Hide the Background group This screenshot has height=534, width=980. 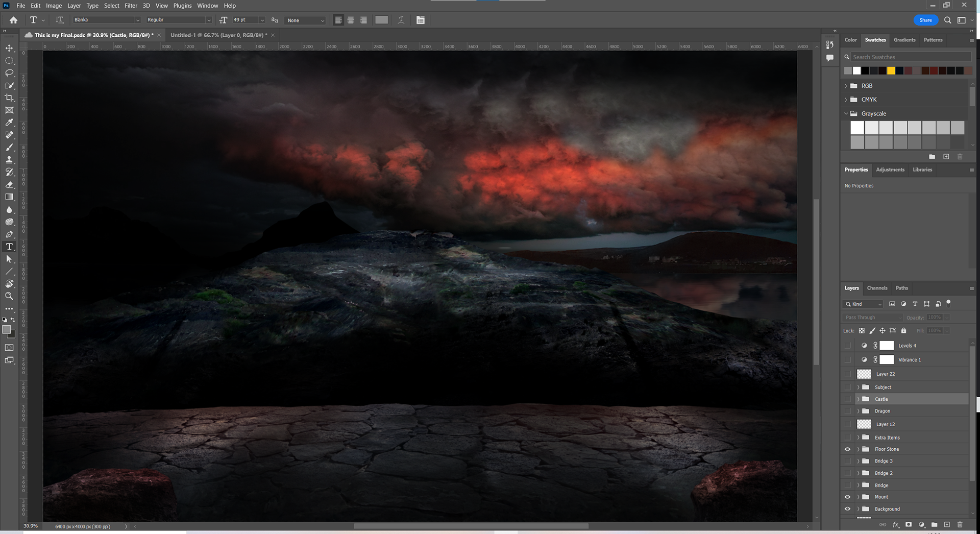click(x=847, y=509)
